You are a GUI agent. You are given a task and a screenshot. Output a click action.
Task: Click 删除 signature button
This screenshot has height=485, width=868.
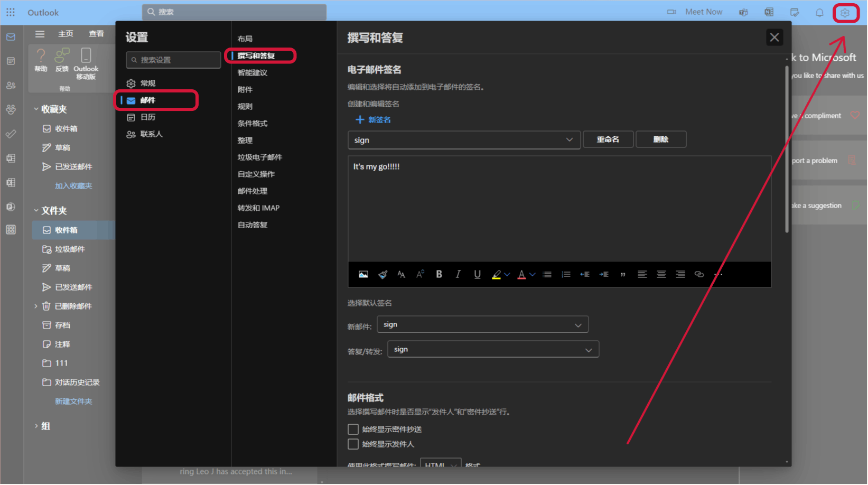coord(661,139)
